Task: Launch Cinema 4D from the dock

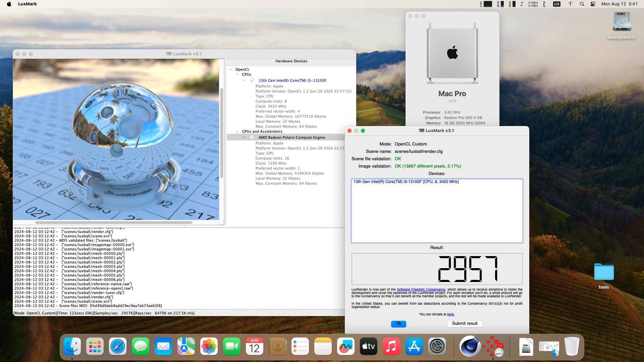Action: [x=470, y=347]
